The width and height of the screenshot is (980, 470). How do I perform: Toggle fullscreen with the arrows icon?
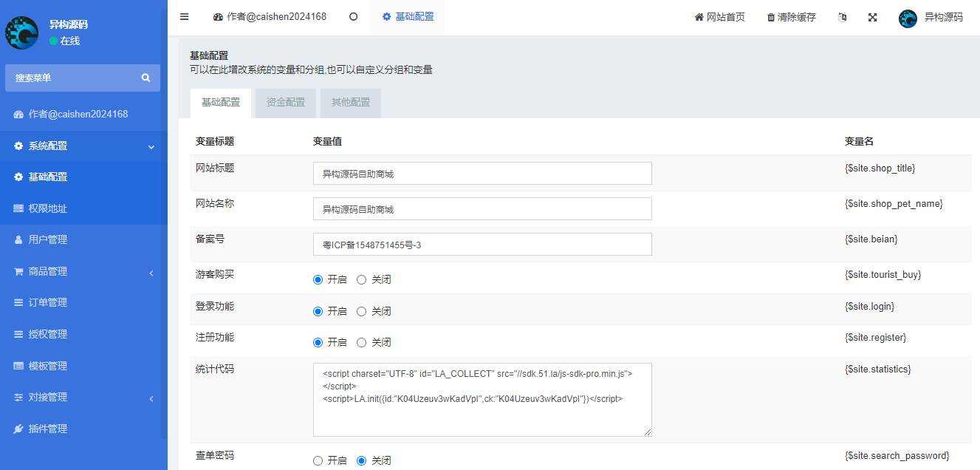click(x=872, y=16)
